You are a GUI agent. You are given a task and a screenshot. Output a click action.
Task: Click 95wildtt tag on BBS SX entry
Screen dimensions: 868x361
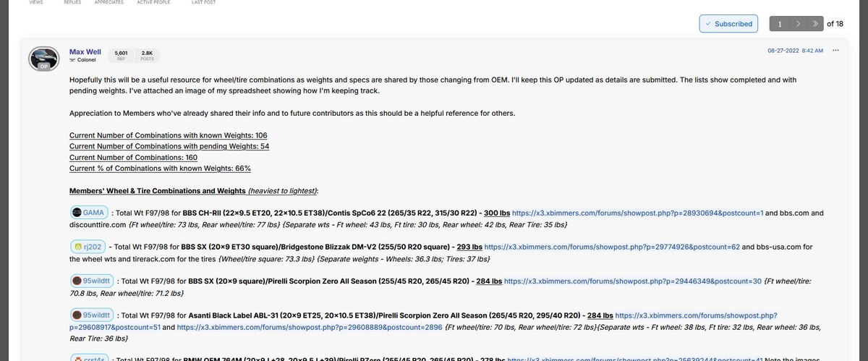(92, 281)
